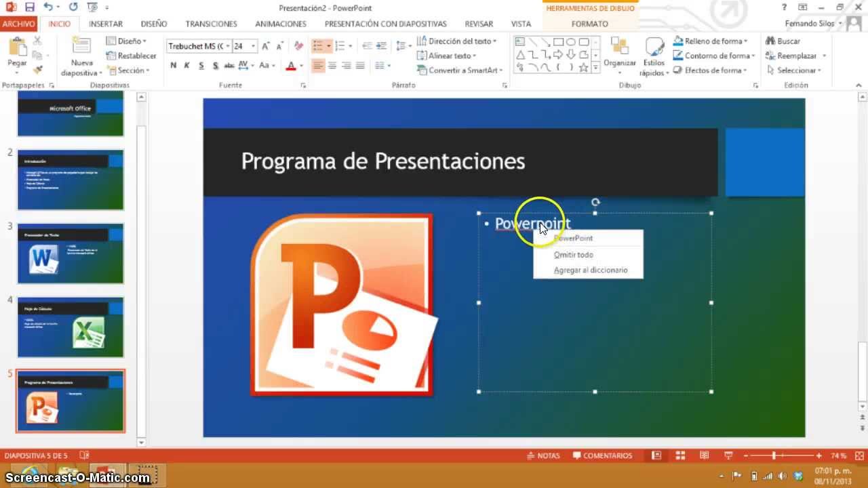Justify the paragraph text
The width and height of the screenshot is (868, 488).
pyautogui.click(x=361, y=66)
